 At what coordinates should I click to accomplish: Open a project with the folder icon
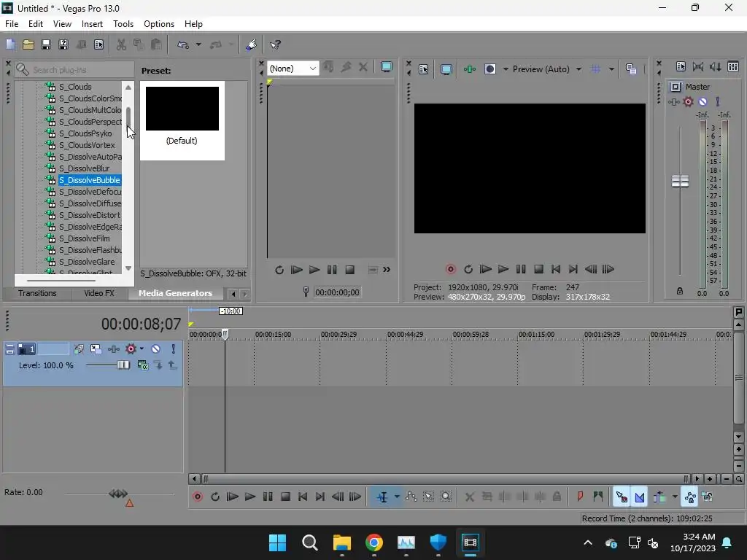(28, 44)
